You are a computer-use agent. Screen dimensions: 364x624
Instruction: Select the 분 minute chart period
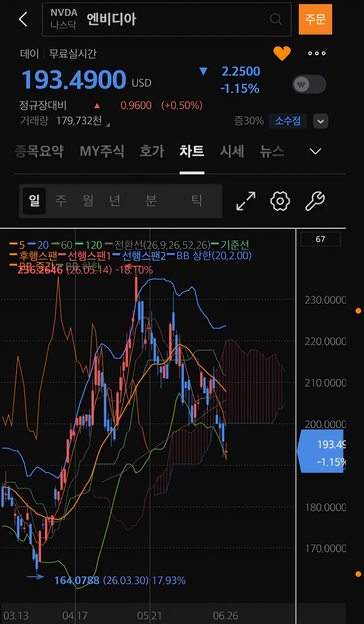[151, 201]
